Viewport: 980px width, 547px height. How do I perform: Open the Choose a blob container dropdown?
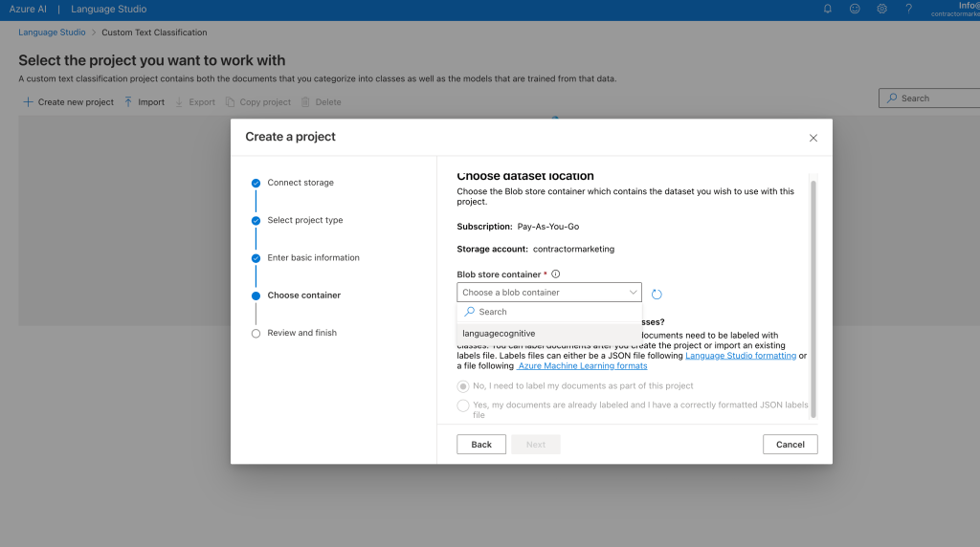click(548, 293)
